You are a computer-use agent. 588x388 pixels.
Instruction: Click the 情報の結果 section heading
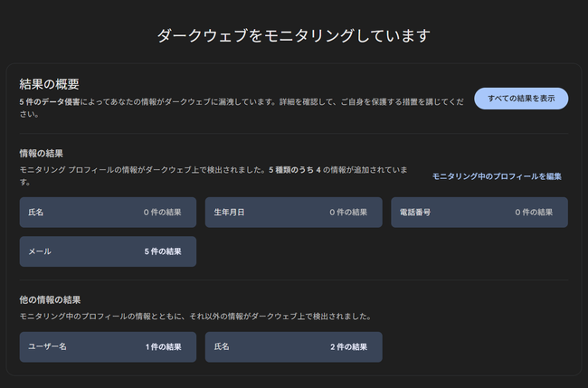(x=42, y=154)
